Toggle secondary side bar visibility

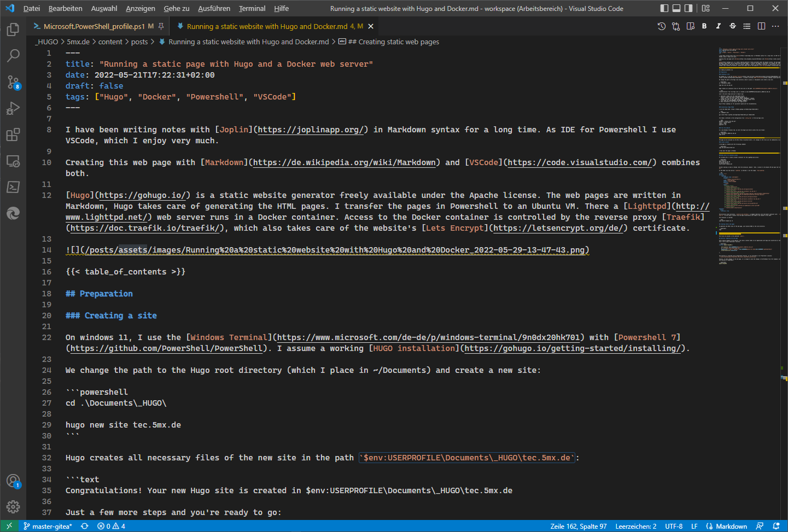point(688,8)
